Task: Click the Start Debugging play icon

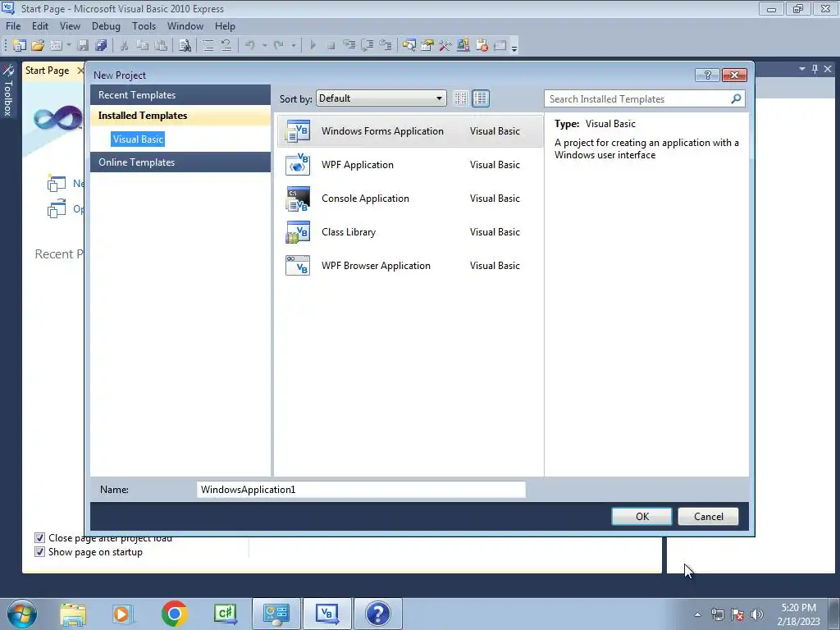Action: click(313, 46)
